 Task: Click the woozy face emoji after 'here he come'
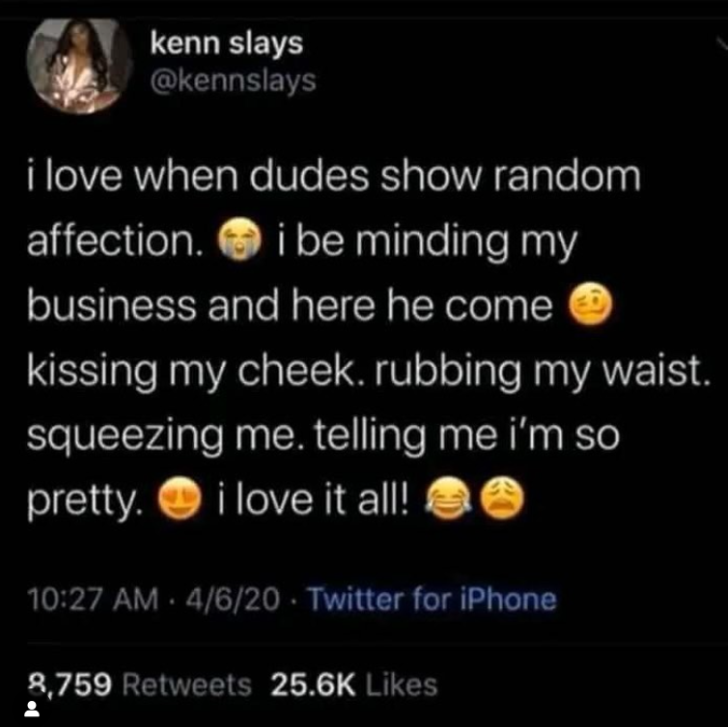[x=591, y=303]
